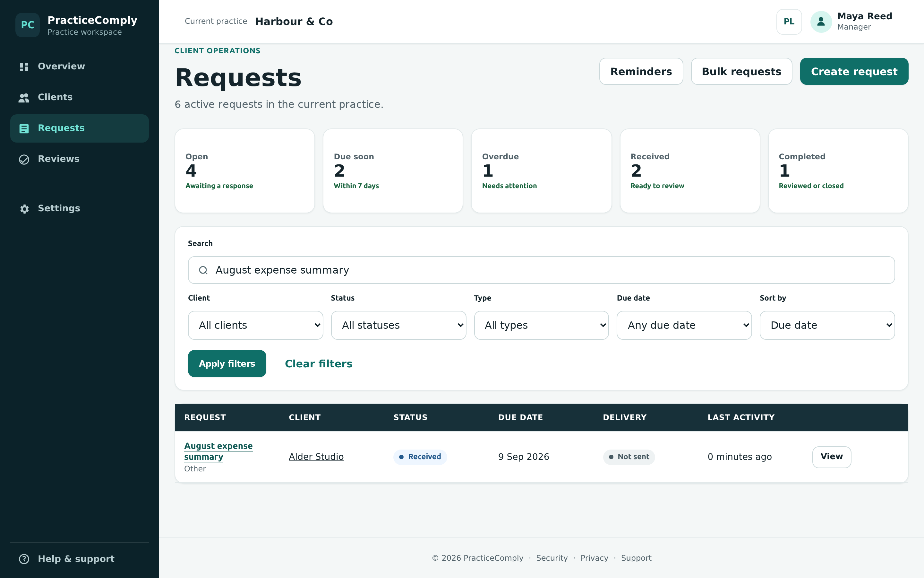Apply filters to the request list
Viewport: 924px width, 578px height.
click(x=227, y=363)
